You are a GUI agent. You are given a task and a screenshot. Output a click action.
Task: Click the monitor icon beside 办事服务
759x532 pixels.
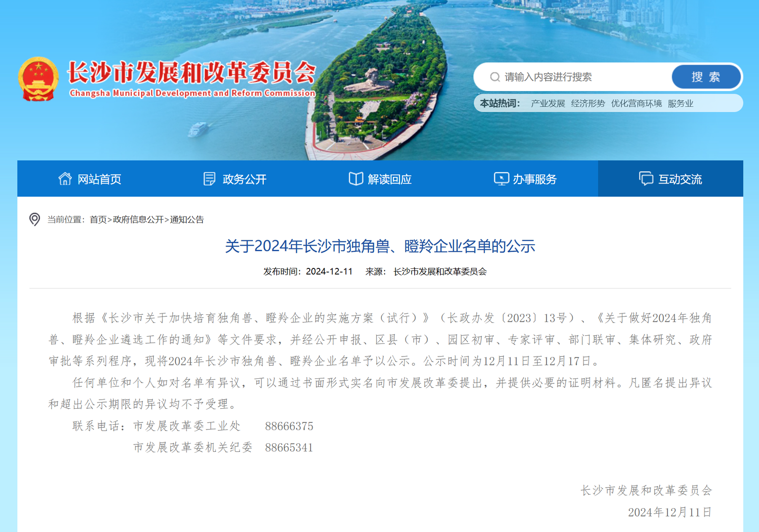pos(501,179)
